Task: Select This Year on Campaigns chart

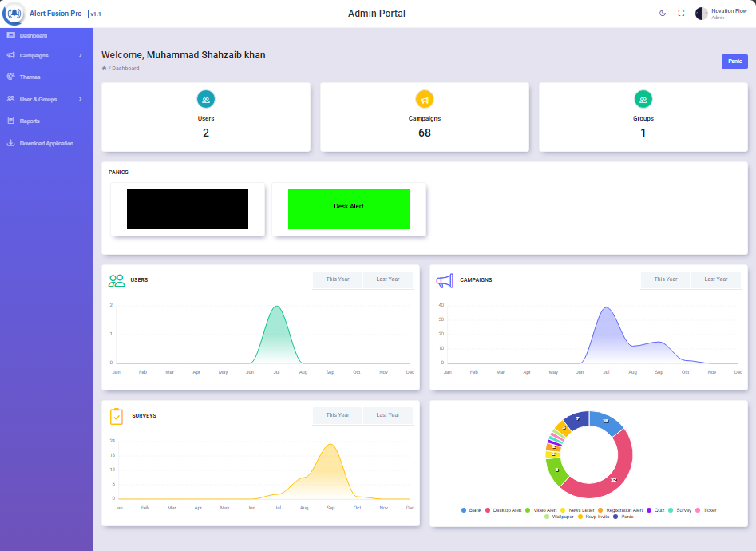Action: pos(665,279)
